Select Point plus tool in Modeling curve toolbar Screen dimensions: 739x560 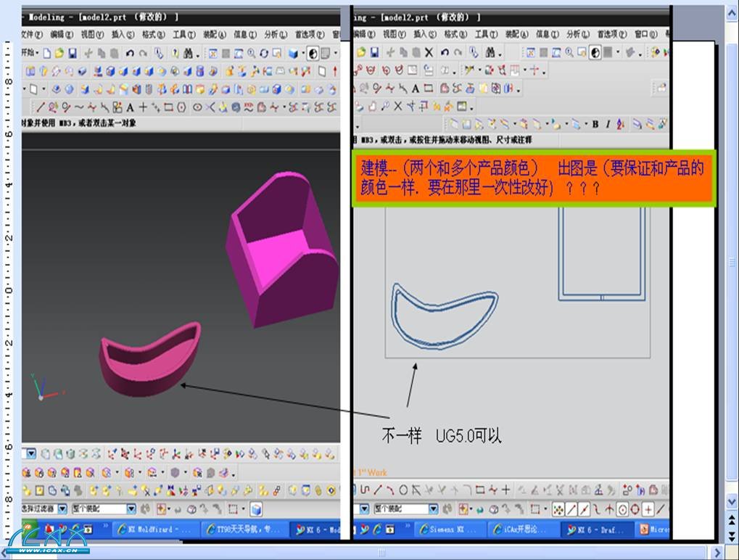click(x=143, y=107)
